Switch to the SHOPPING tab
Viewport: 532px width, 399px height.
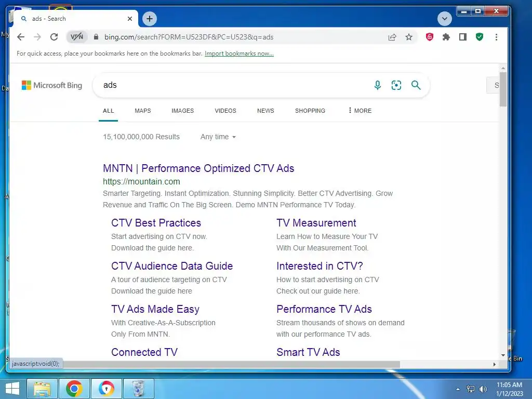(x=310, y=111)
